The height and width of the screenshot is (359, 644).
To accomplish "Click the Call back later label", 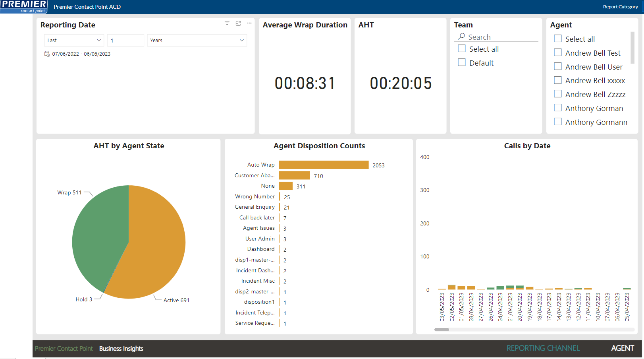I will click(257, 217).
